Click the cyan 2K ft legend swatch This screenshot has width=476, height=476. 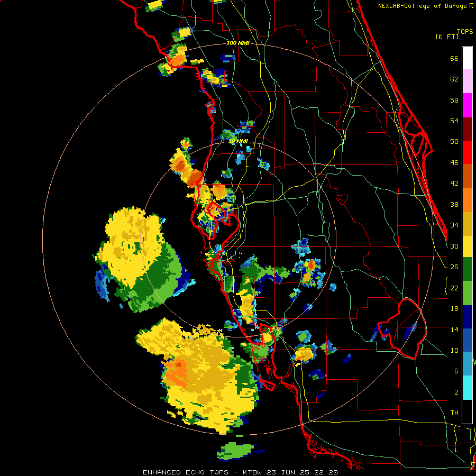pyautogui.click(x=467, y=388)
